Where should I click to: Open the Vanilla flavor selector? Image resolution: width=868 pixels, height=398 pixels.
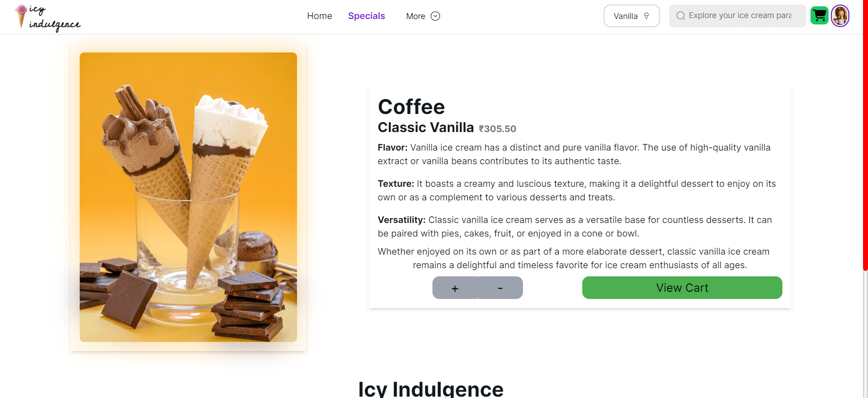632,16
